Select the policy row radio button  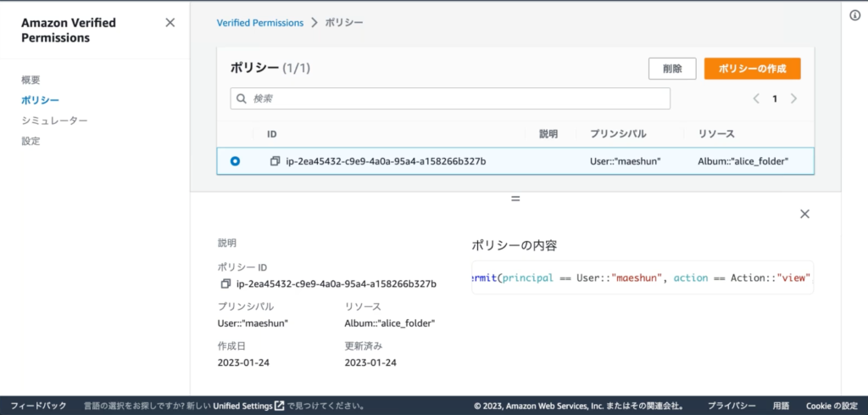pyautogui.click(x=235, y=161)
